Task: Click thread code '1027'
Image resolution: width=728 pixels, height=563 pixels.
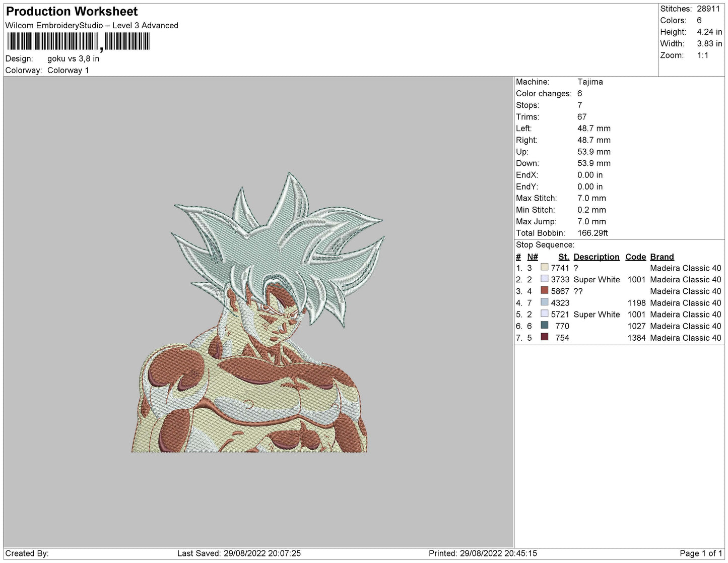Action: pos(636,326)
